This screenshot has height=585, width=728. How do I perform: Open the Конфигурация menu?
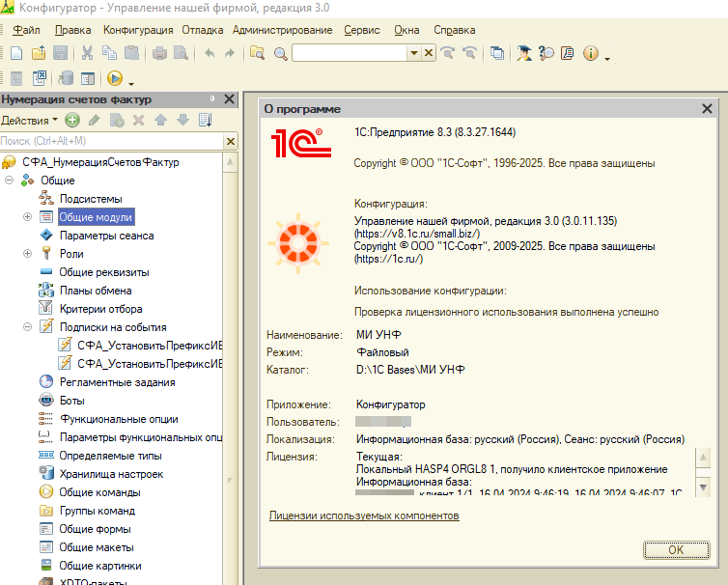tap(138, 30)
